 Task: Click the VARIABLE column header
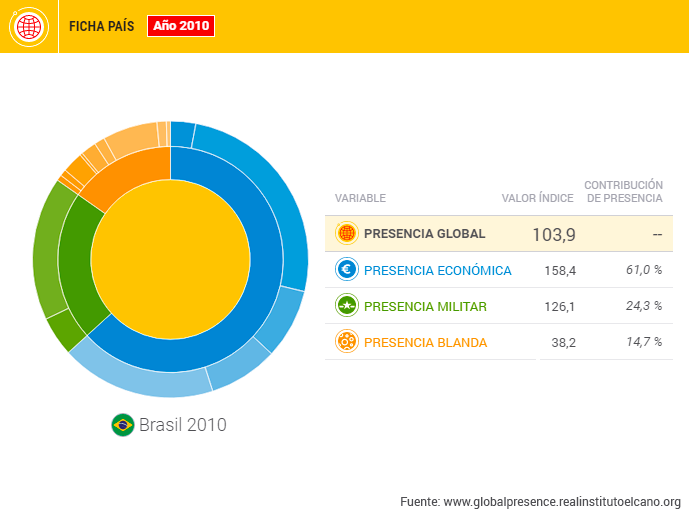click(360, 198)
